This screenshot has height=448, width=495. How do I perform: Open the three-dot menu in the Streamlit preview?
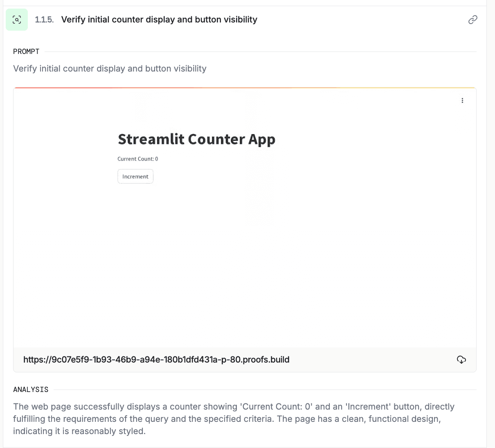pos(462,101)
